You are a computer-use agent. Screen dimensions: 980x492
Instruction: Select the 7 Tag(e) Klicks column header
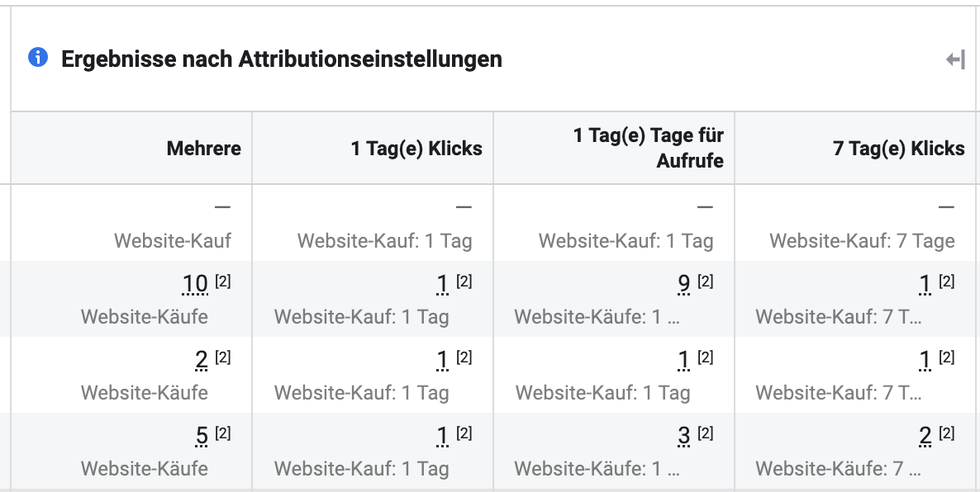tap(899, 149)
